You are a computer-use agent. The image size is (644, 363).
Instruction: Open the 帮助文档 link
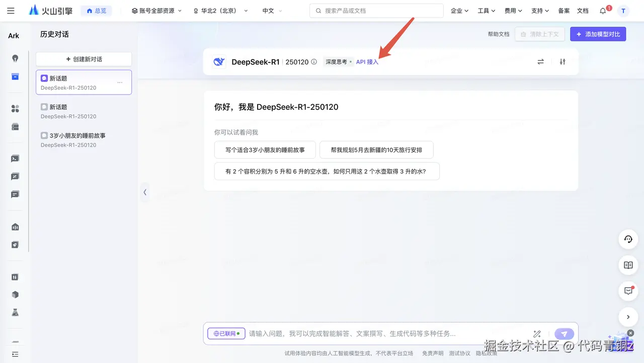coord(499,34)
